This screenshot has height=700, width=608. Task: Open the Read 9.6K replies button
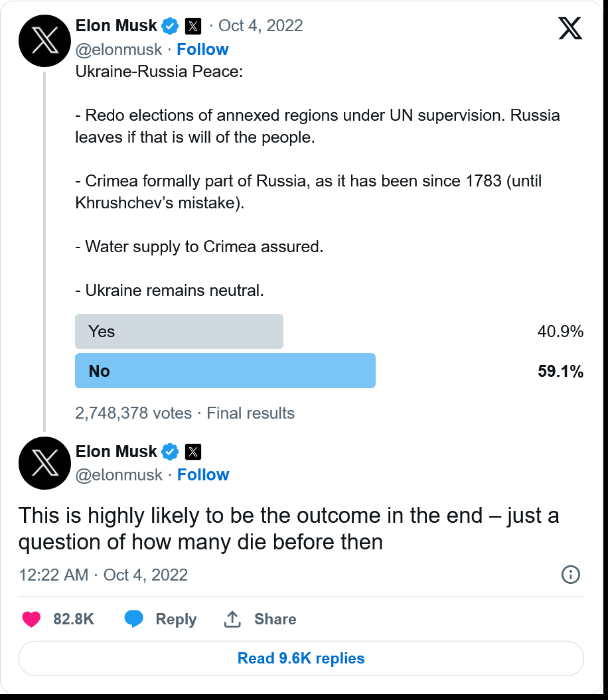click(x=301, y=658)
